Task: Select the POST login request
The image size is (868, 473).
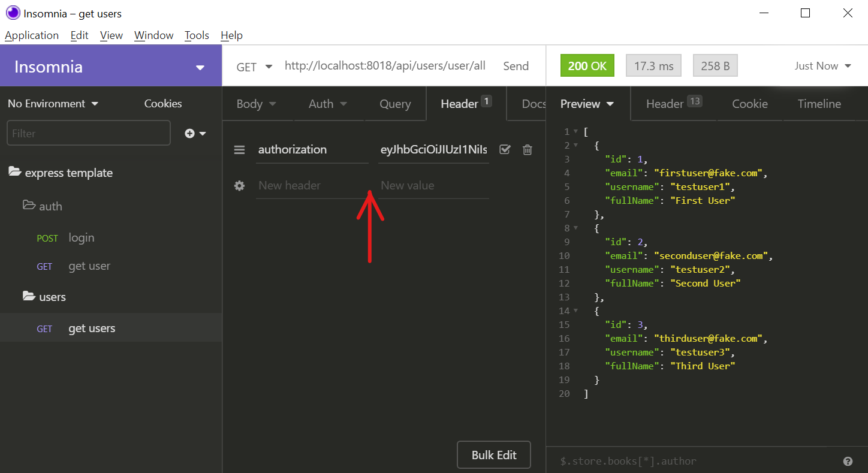Action: coord(111,237)
